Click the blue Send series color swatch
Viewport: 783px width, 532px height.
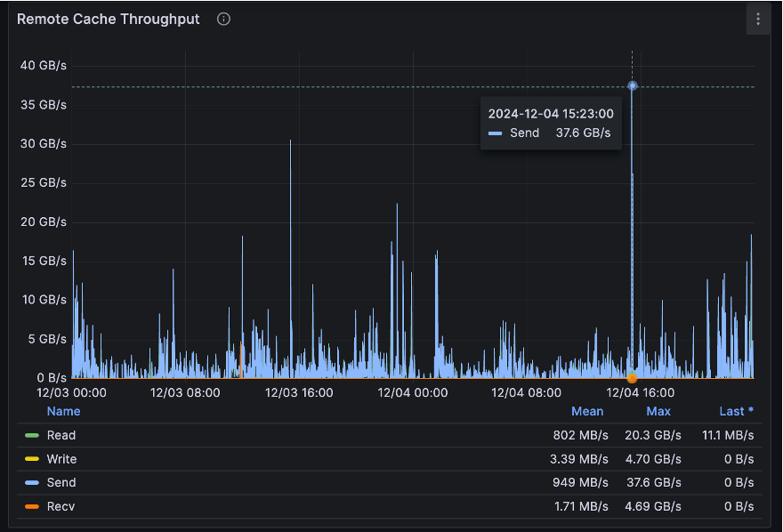32,482
